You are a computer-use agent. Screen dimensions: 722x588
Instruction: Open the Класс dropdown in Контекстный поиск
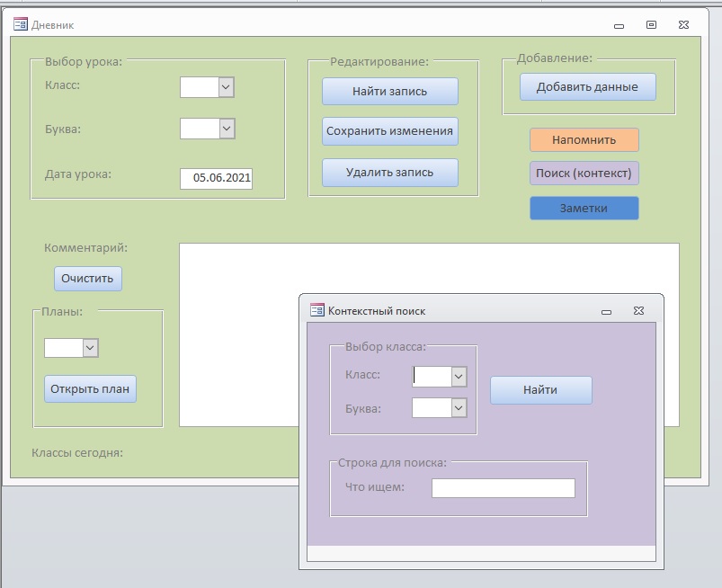click(x=459, y=377)
